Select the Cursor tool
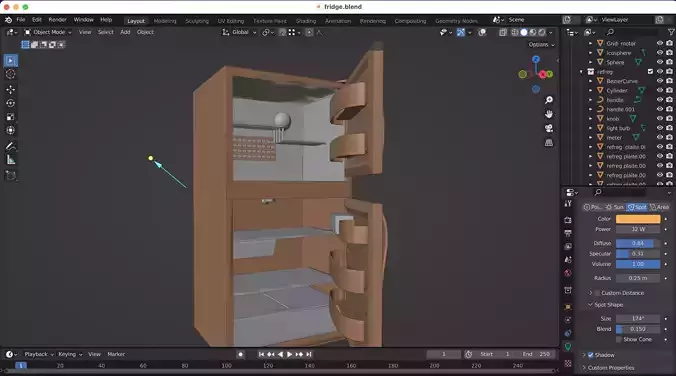The height and width of the screenshot is (376, 676). coord(10,74)
